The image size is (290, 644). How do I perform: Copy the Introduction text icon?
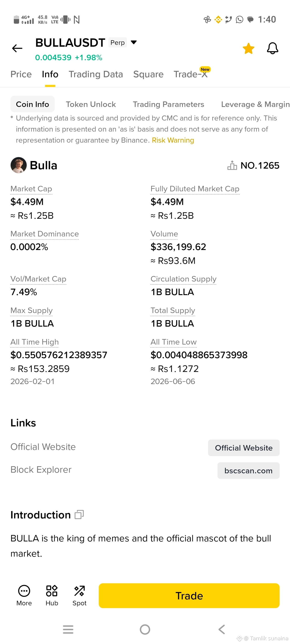79,515
